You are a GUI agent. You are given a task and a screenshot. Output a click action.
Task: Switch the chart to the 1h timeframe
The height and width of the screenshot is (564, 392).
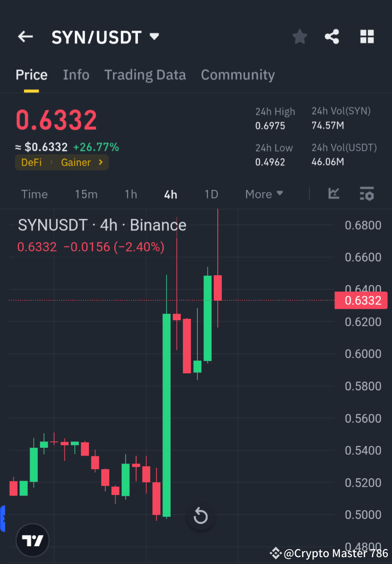click(131, 194)
